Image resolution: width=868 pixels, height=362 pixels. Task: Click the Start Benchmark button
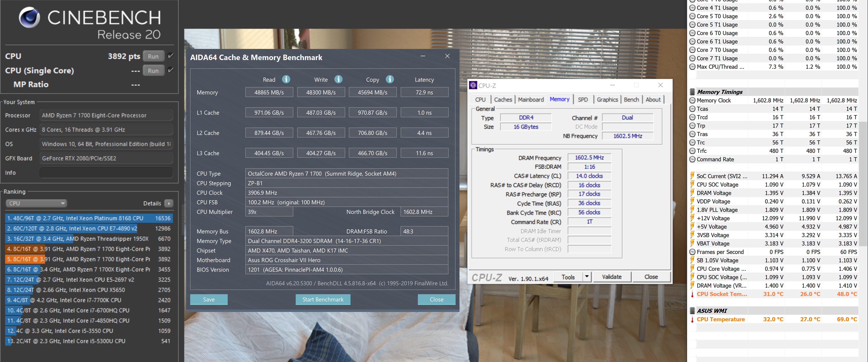pyautogui.click(x=323, y=299)
